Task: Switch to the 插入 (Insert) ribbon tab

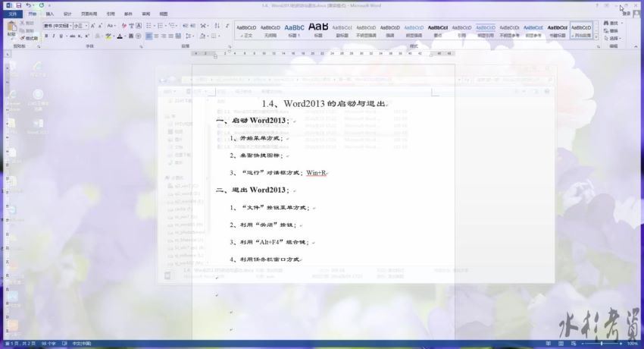Action: tap(50, 14)
